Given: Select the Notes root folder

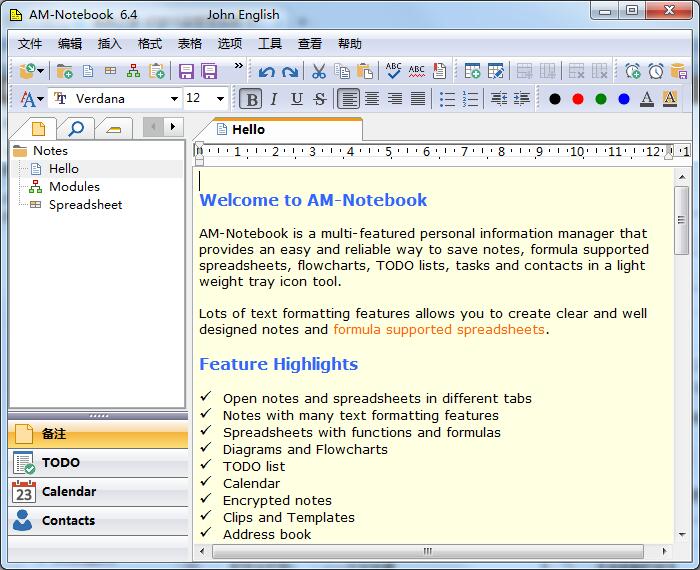Looking at the screenshot, I should 50,151.
